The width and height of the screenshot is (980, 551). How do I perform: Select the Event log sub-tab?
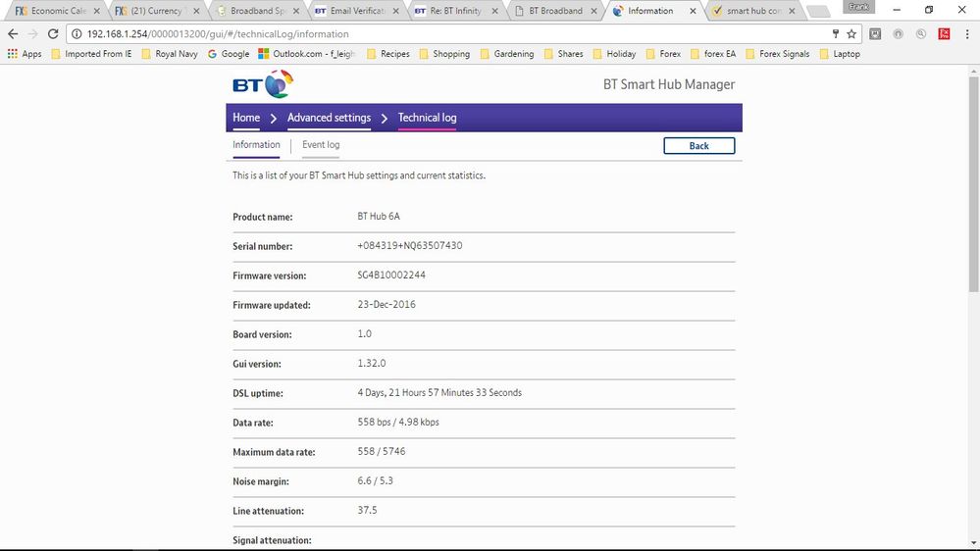pos(321,144)
